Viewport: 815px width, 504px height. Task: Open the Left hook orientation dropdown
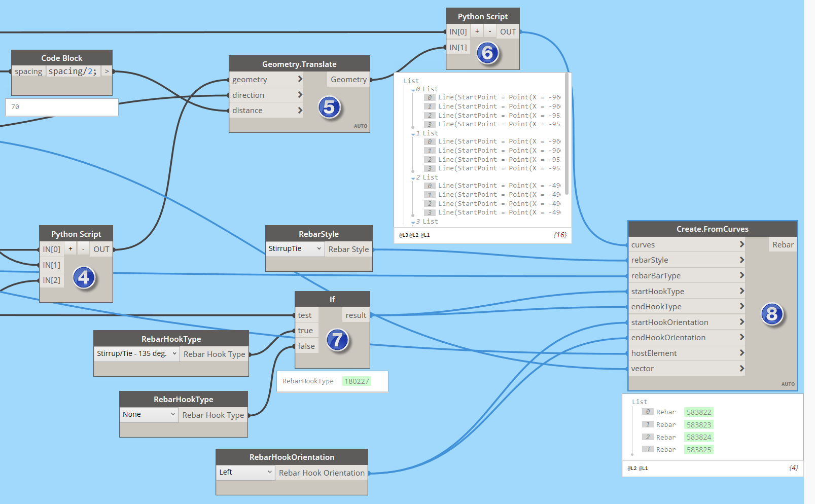[x=245, y=472]
